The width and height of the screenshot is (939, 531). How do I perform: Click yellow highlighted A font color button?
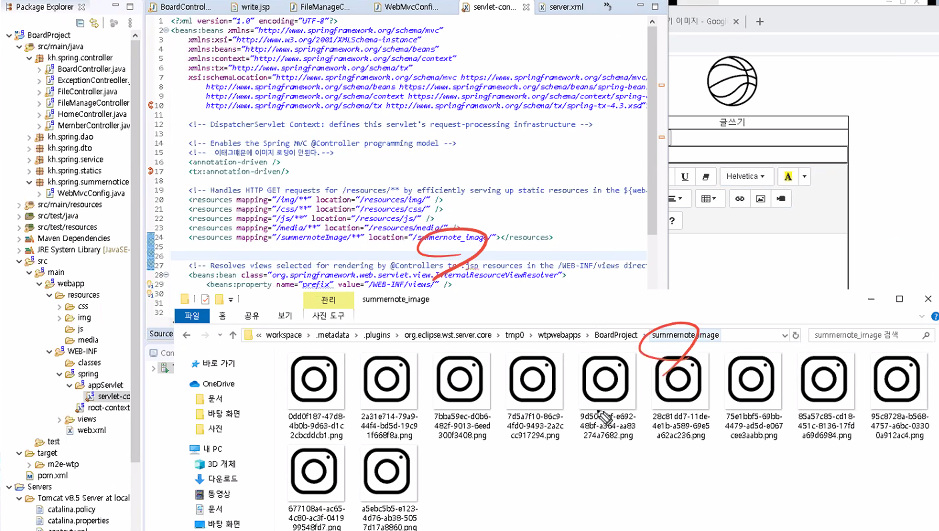[788, 177]
